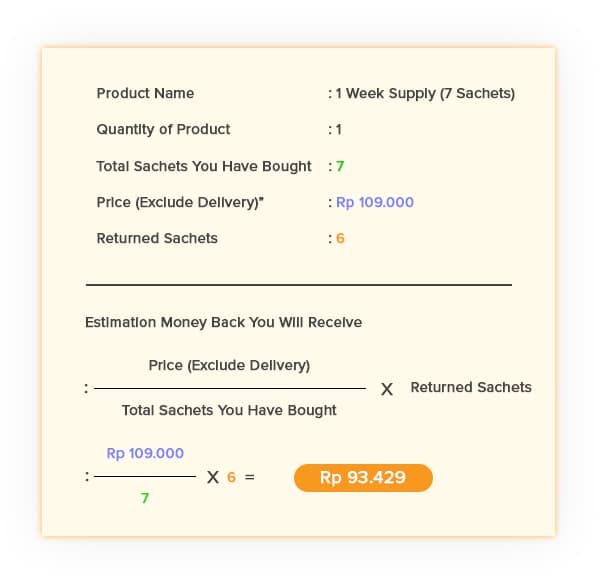
Task: Select the Quantity of Product label
Action: point(163,130)
